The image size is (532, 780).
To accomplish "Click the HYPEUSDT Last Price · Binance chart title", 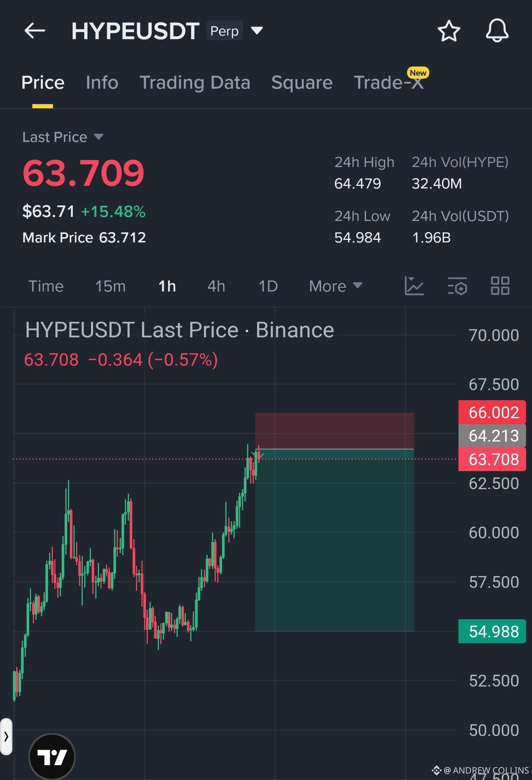I will pyautogui.click(x=180, y=330).
